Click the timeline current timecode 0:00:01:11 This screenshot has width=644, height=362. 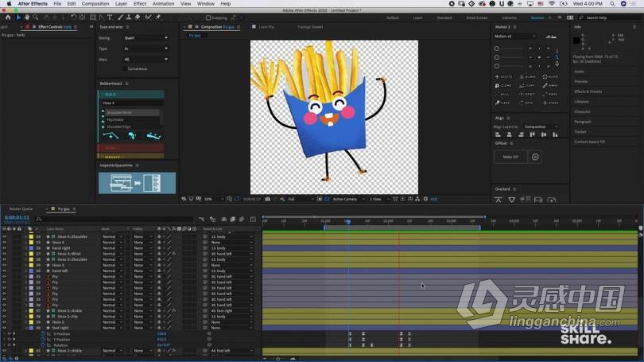click(x=17, y=217)
